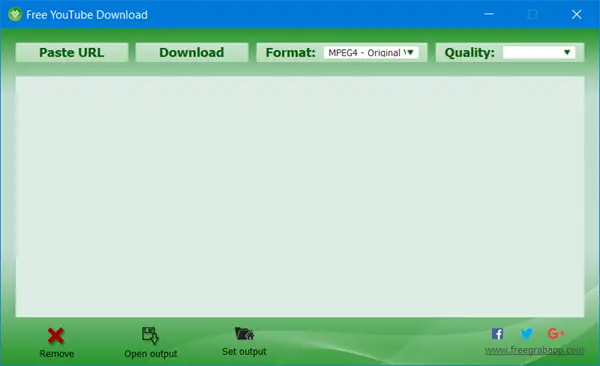Open the Google Plus icon
600x366 pixels.
click(x=556, y=333)
